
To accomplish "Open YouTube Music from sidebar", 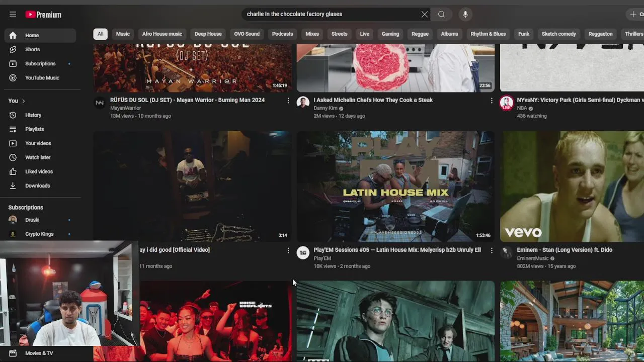I will (x=40, y=77).
